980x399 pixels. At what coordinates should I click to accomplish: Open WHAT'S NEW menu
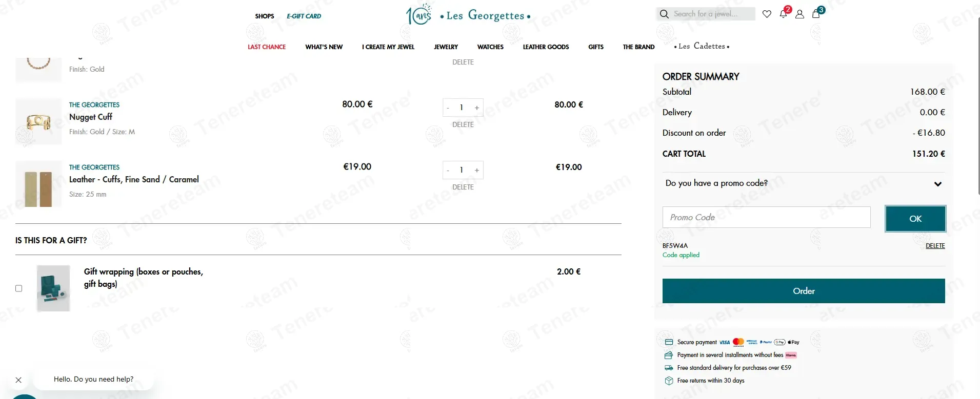(324, 47)
